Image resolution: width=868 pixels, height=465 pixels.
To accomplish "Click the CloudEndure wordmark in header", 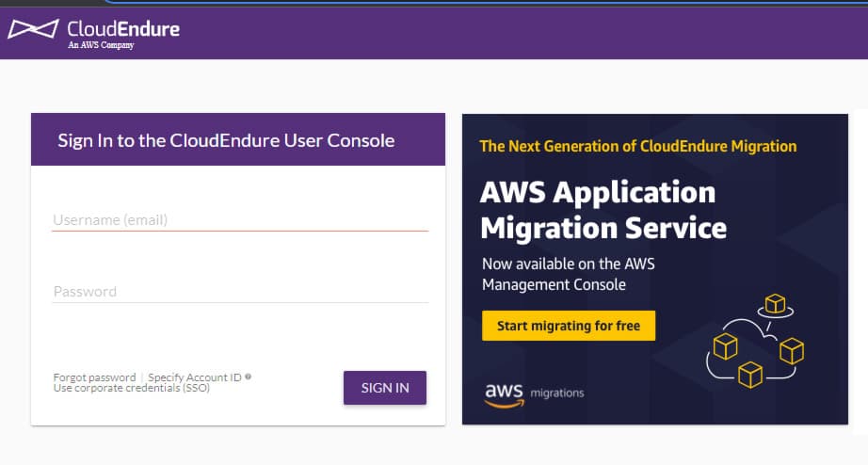I will 123,29.
